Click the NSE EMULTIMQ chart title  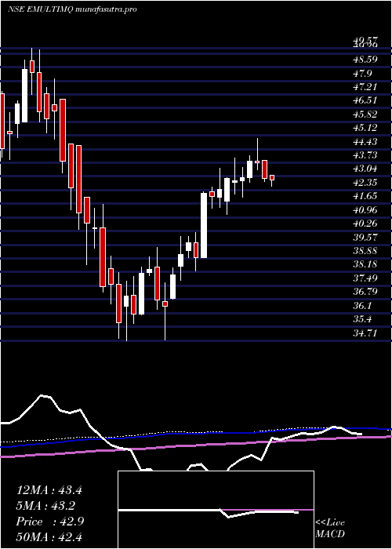click(x=72, y=9)
